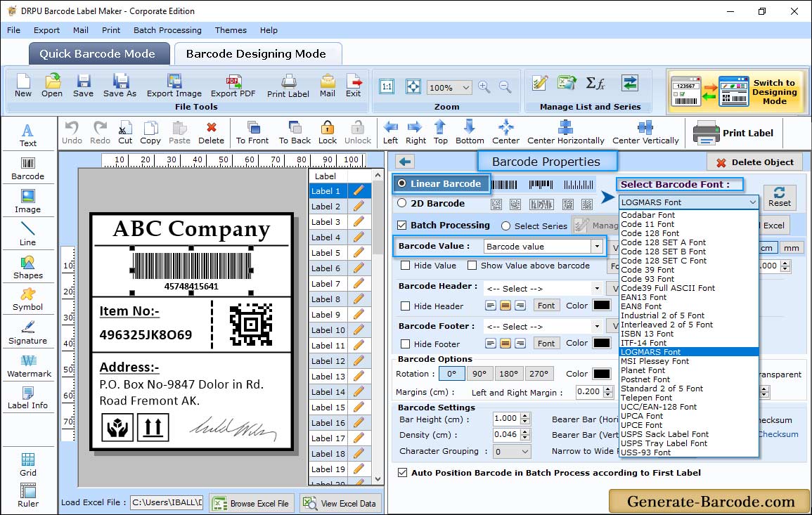Screen dimensions: 812x515
Task: Open the Shapes tool
Action: tap(28, 268)
